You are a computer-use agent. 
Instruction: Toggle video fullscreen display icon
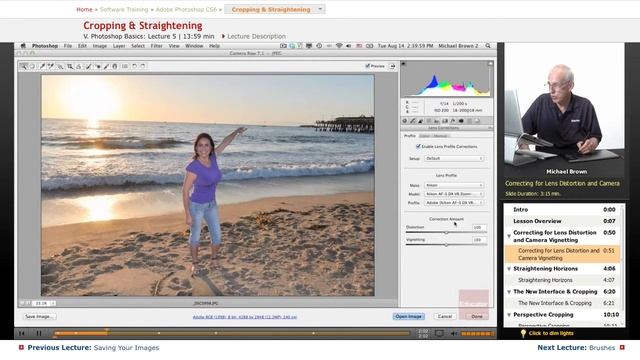click(x=439, y=333)
